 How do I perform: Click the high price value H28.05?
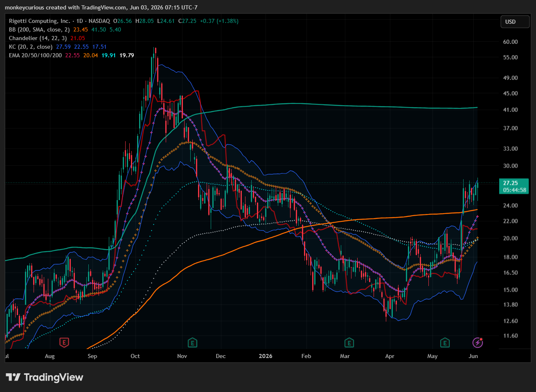click(145, 21)
